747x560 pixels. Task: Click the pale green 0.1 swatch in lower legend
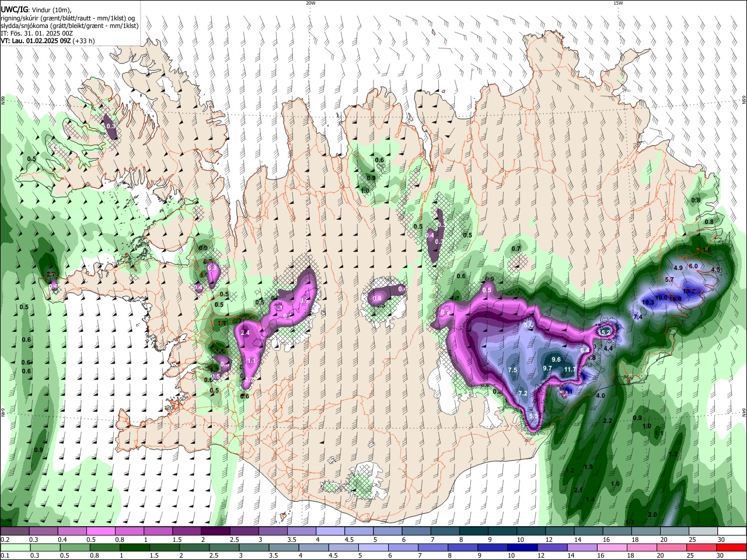tap(15, 547)
